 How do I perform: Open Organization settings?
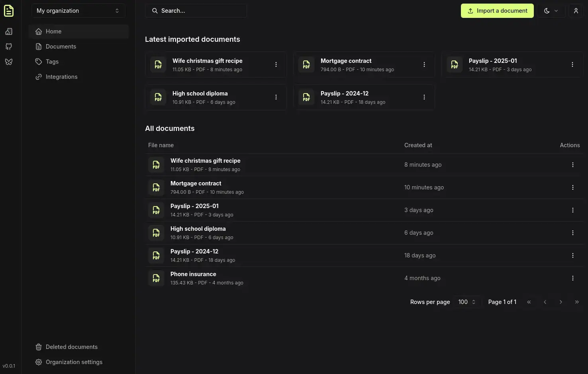(74, 362)
